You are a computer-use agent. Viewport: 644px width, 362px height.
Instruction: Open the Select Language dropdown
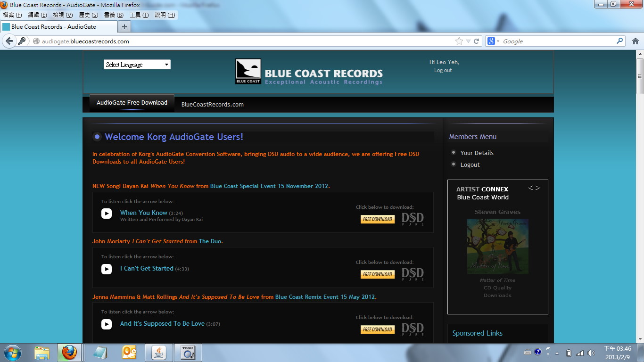pyautogui.click(x=137, y=65)
